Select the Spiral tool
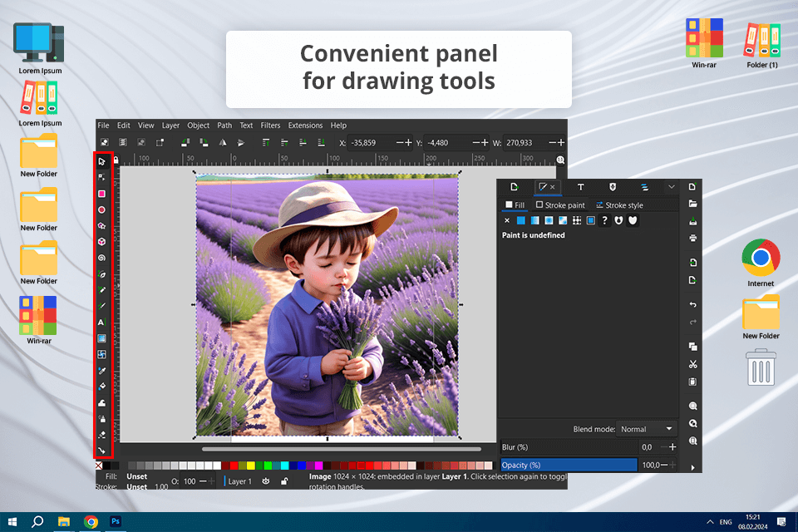The image size is (798, 532). [101, 259]
